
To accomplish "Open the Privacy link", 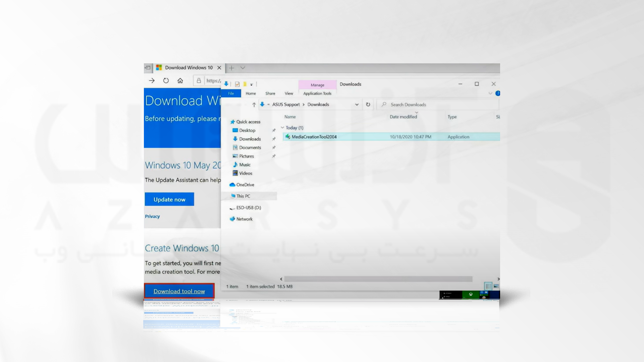I will point(152,217).
